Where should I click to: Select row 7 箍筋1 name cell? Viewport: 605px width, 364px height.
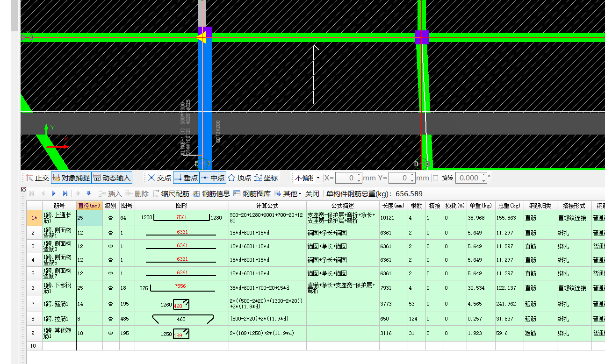[59, 304]
